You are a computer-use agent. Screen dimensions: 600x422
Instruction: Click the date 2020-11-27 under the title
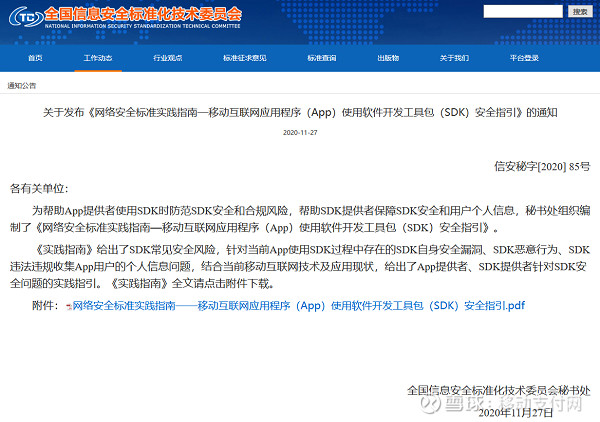coord(300,132)
